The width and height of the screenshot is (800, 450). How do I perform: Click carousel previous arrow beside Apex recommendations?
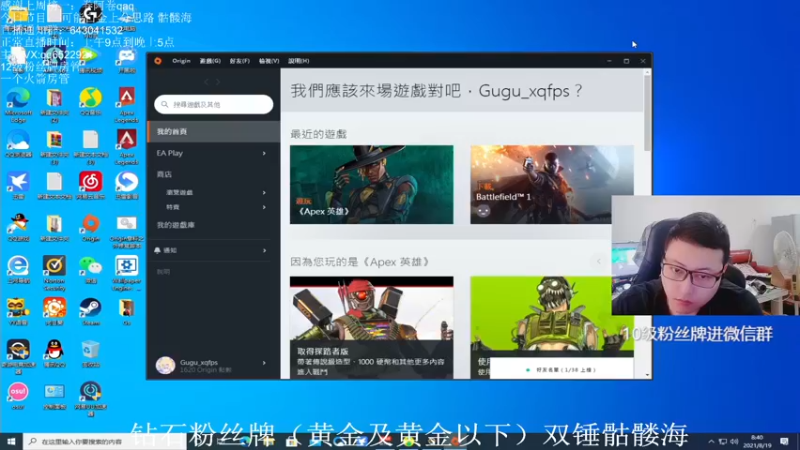(x=599, y=262)
